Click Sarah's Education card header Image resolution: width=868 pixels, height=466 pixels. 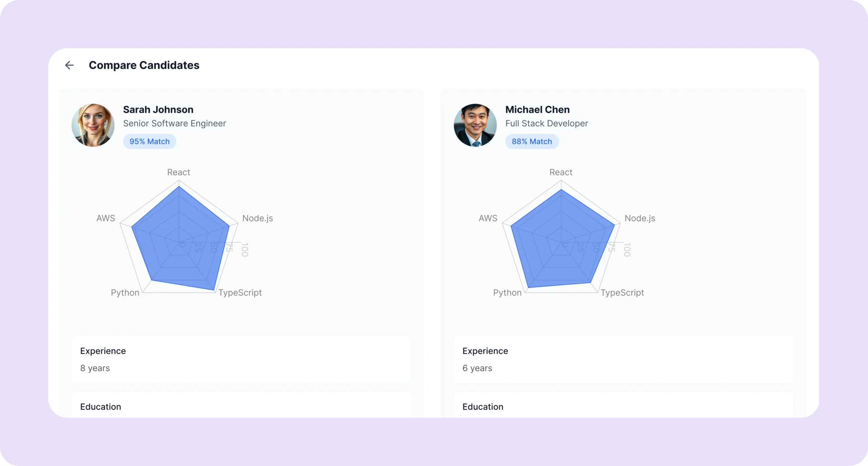101,407
